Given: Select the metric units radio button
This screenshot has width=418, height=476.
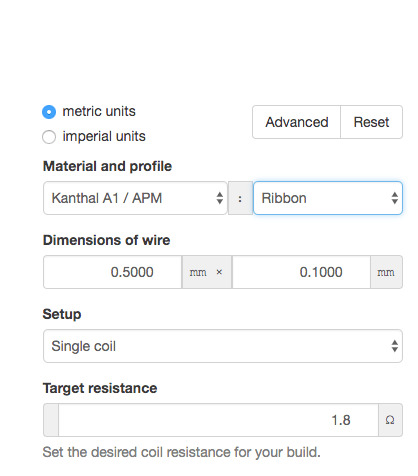Looking at the screenshot, I should [x=49, y=112].
